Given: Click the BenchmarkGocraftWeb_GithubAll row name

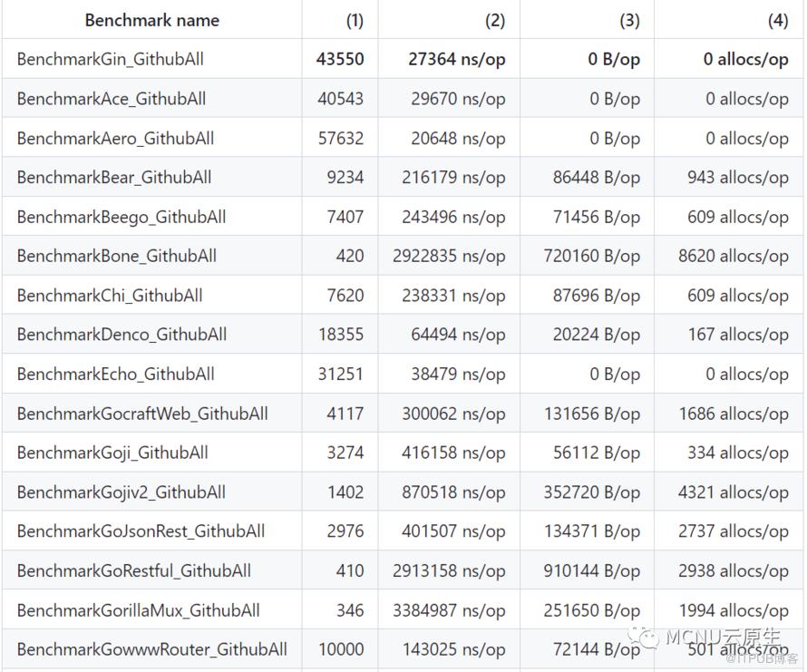Looking at the screenshot, I should 142,414.
